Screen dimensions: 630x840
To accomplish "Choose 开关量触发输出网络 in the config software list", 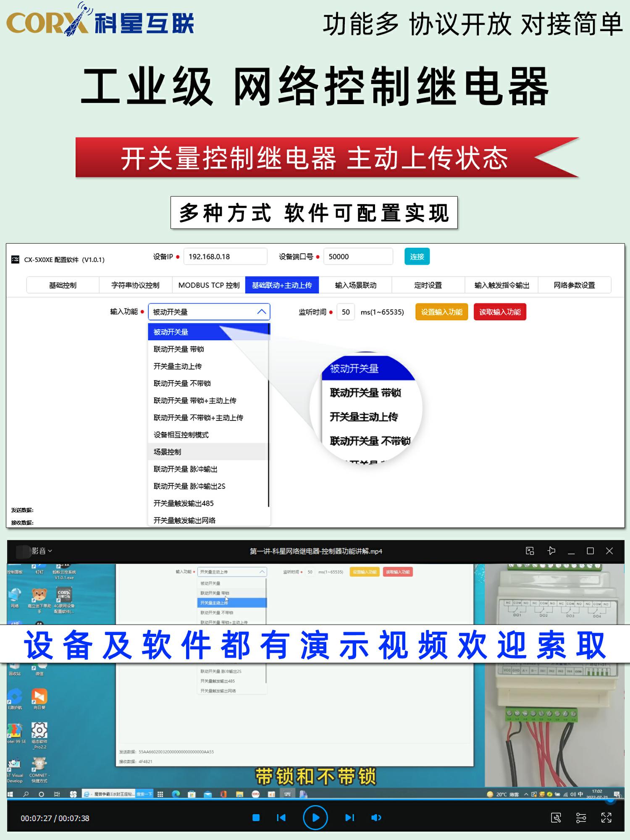I will (x=209, y=520).
